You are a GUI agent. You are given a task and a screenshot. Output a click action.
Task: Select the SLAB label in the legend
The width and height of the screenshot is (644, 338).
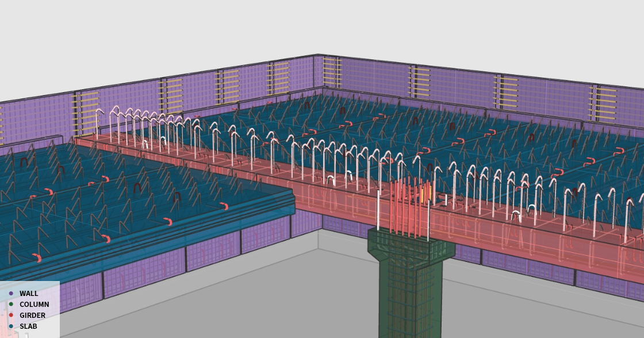point(28,326)
